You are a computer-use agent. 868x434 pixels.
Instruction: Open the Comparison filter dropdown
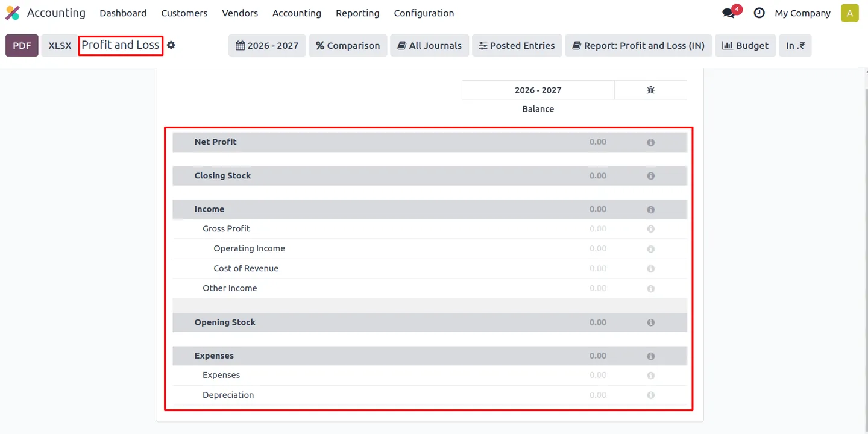coord(348,45)
